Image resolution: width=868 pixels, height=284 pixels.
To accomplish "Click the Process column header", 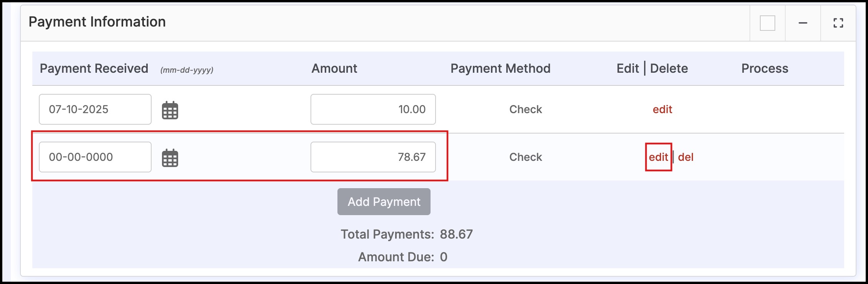I will tap(765, 68).
